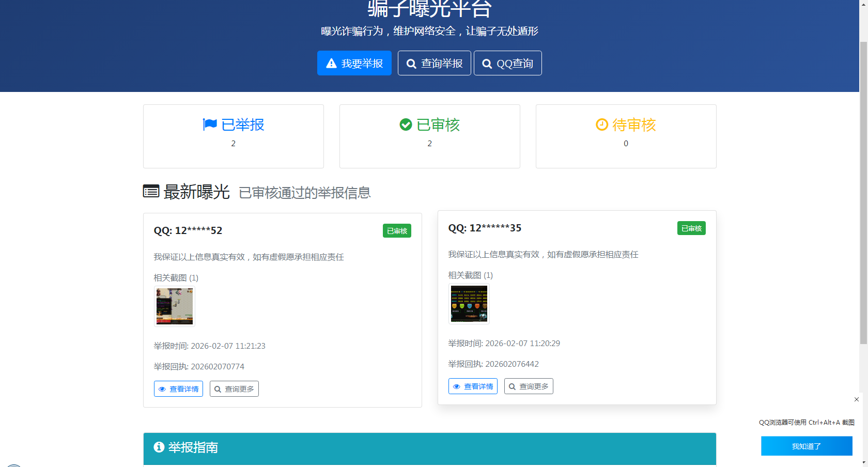The image size is (868, 467).
Task: Open the 查询举报 search button
Action: 434,63
